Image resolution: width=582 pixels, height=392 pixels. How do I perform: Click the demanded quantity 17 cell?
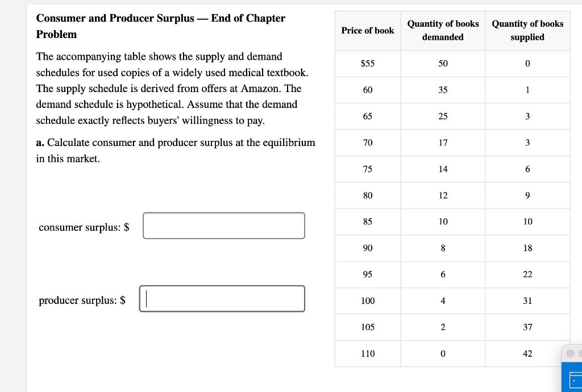(443, 143)
